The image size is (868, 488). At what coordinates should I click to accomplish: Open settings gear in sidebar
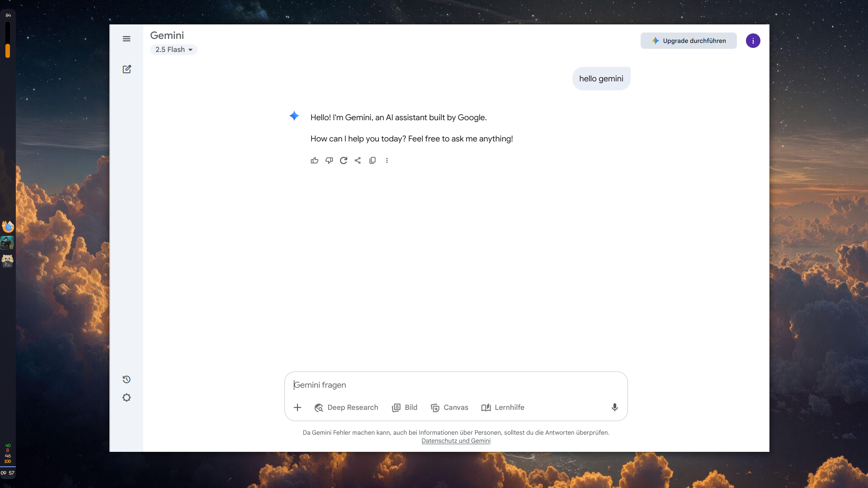(x=127, y=398)
